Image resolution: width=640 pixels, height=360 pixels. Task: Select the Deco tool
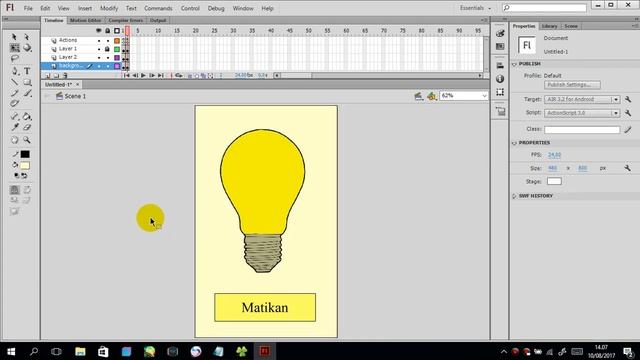[14, 104]
